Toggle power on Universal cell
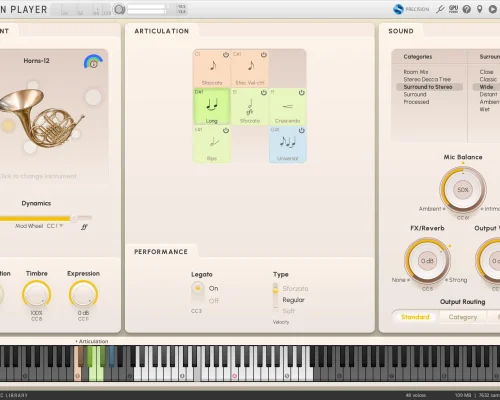500x400 pixels. [302, 130]
